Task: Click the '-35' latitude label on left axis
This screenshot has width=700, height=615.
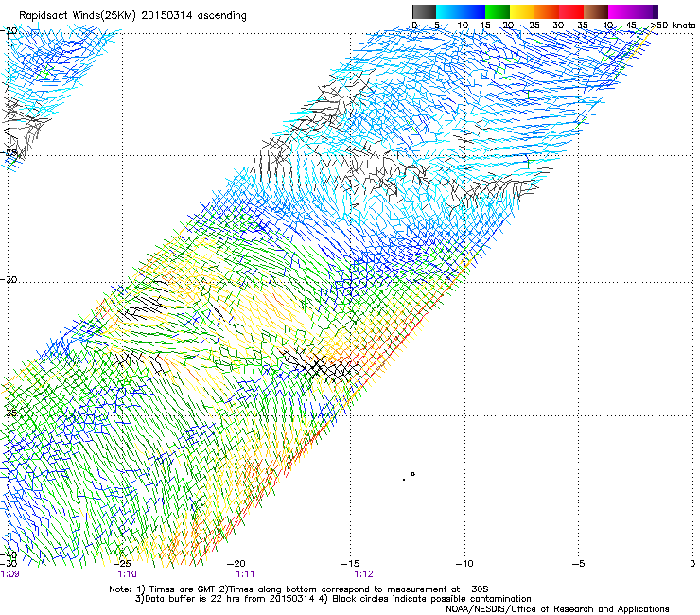Action: 9,413
